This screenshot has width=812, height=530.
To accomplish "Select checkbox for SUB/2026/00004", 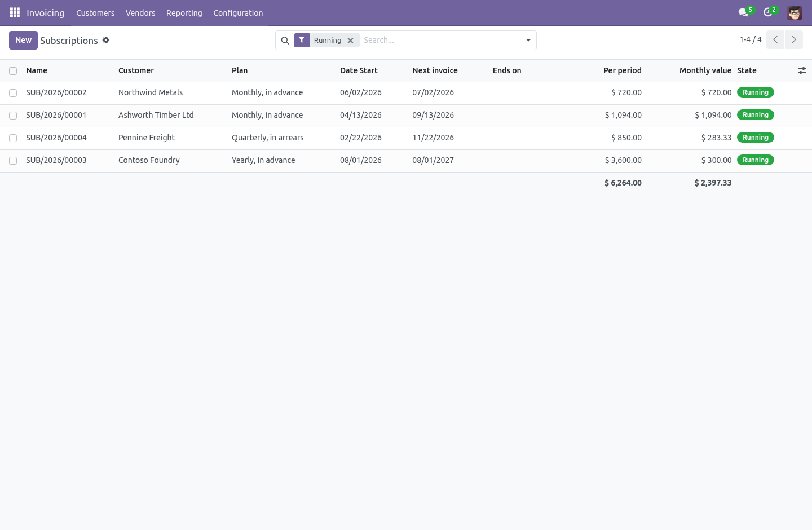I will click(x=13, y=138).
